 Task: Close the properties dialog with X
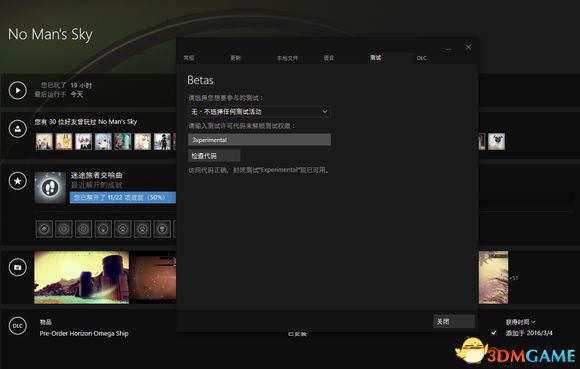point(468,47)
